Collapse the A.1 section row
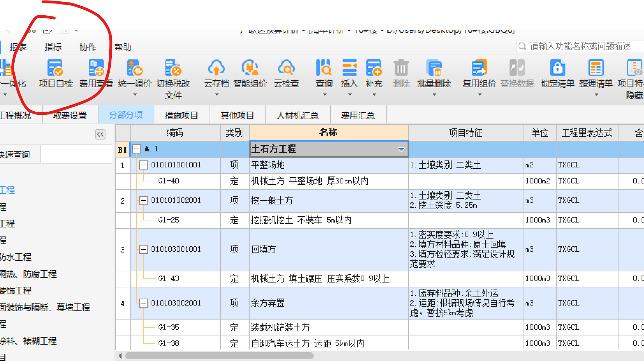The image size is (644, 361). pyautogui.click(x=137, y=149)
